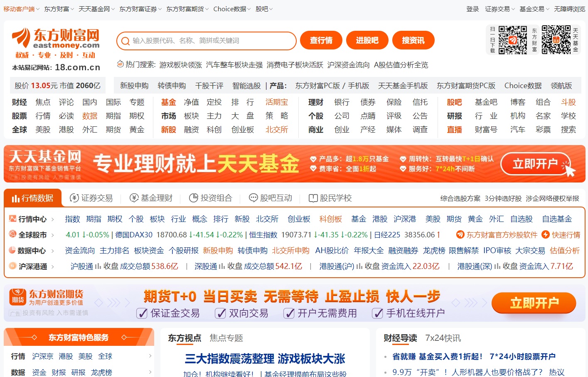Open the 斗股 navigation link

pos(568,102)
